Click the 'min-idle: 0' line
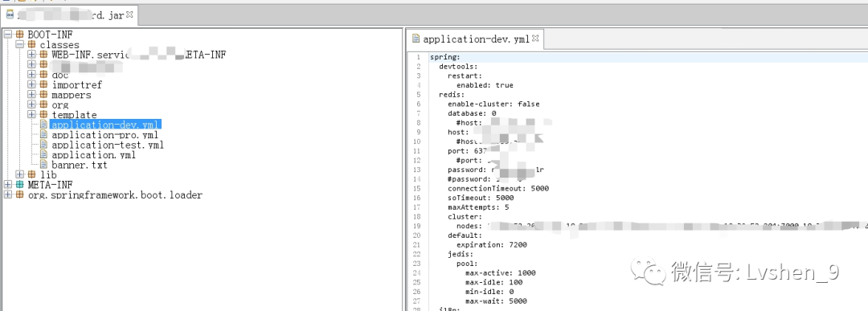Screen dimensions: 868x311 [x=489, y=292]
